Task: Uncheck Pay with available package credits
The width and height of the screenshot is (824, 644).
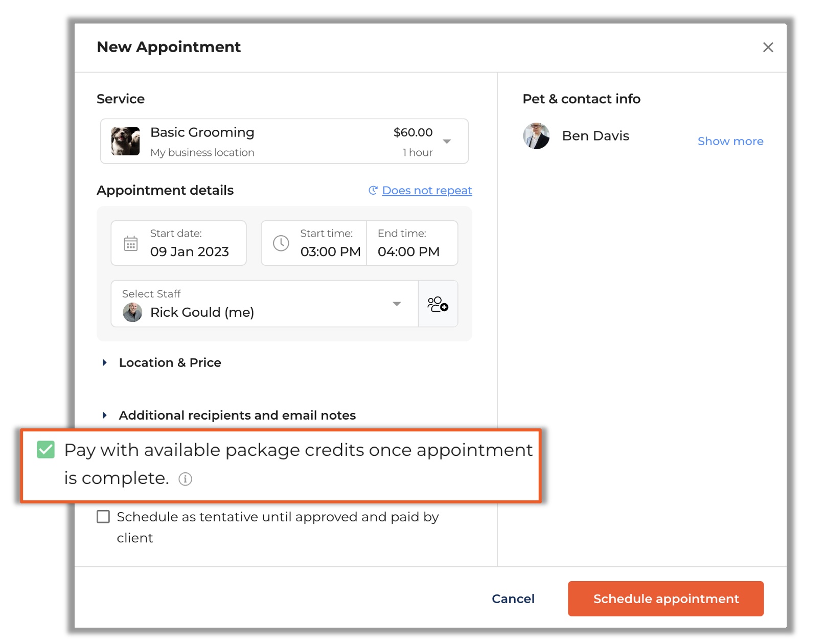Action: 45,450
